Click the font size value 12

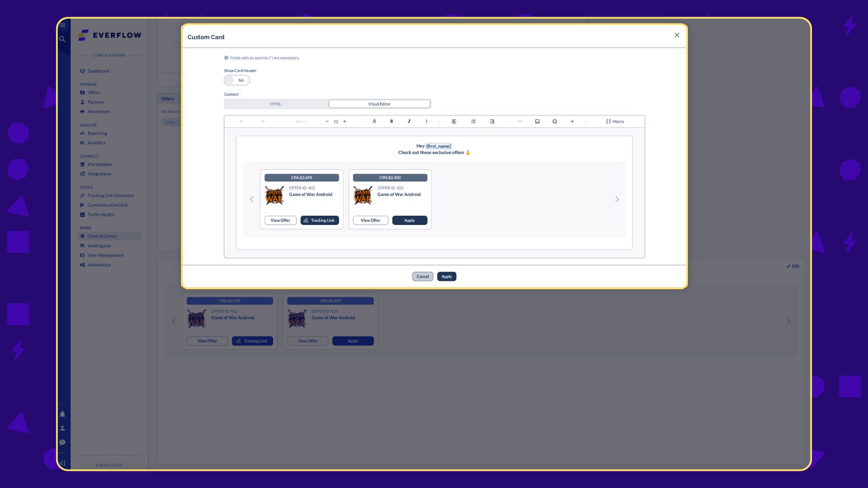(x=336, y=122)
